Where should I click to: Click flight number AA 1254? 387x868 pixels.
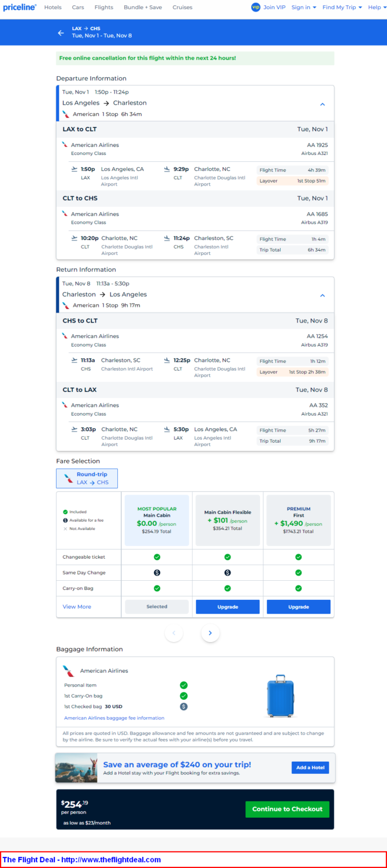(x=317, y=336)
